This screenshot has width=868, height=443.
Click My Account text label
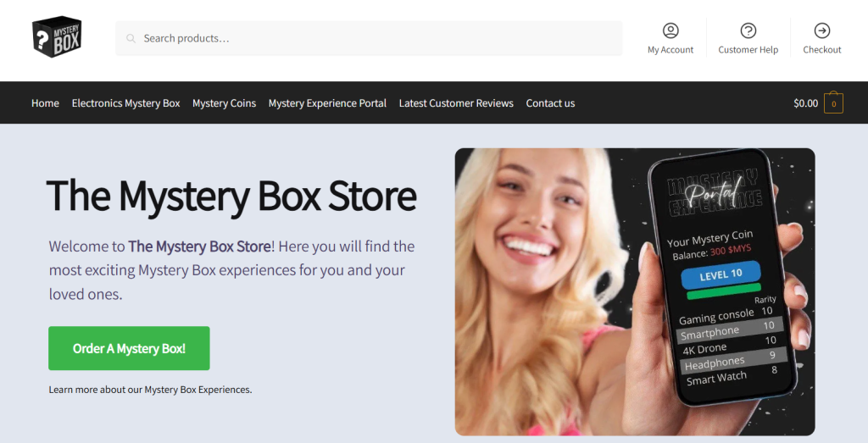[x=670, y=50]
